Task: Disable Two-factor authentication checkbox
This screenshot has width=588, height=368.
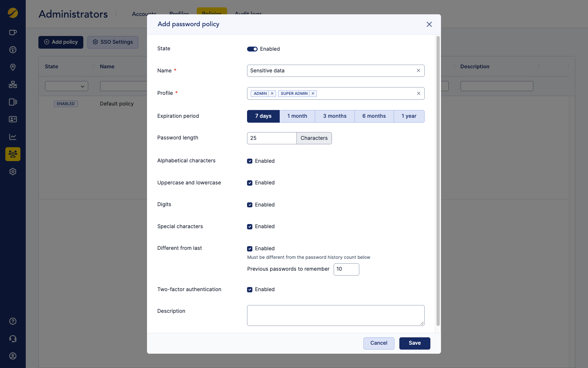Action: [x=249, y=289]
